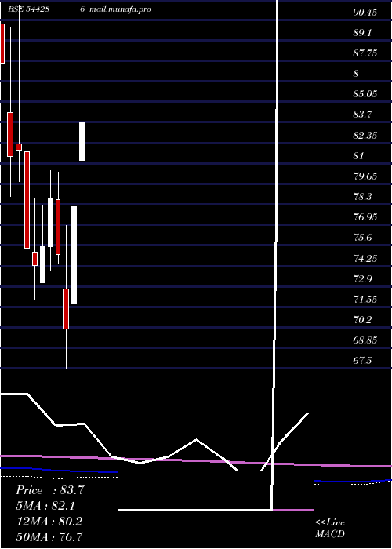Click the 68.85 price axis label
This screenshot has width=392, height=549.
tap(365, 340)
